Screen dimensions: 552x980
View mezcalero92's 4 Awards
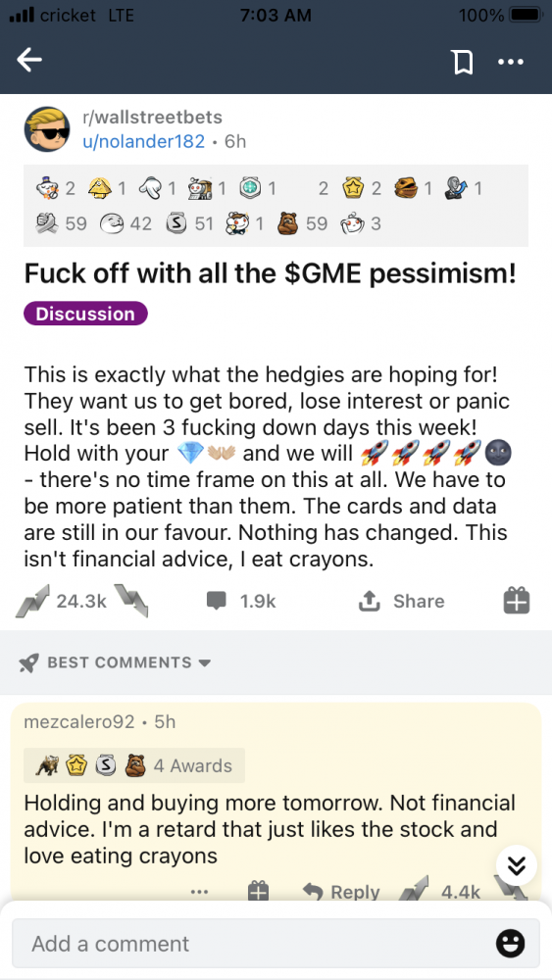coord(133,765)
